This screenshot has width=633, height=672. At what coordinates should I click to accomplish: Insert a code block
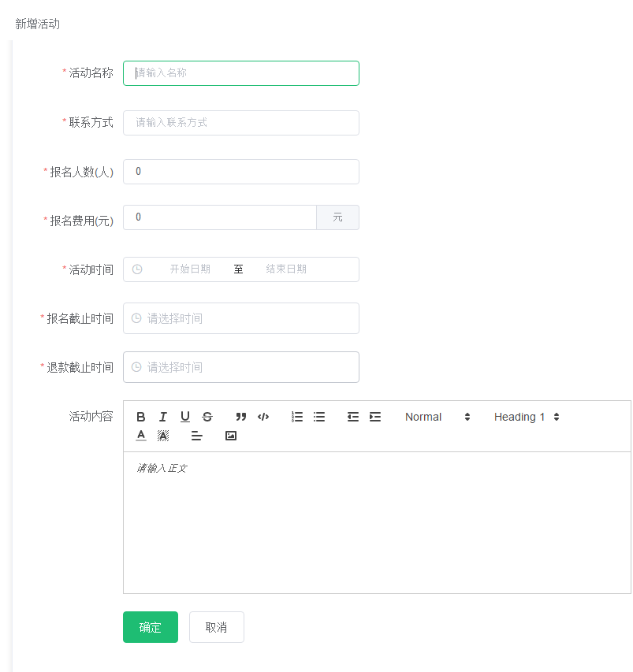click(x=263, y=417)
